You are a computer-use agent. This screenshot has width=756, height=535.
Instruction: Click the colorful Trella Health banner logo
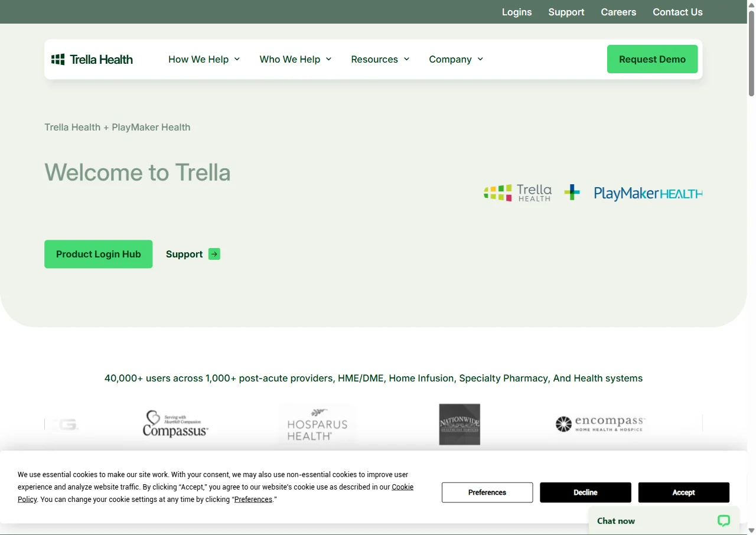click(517, 193)
